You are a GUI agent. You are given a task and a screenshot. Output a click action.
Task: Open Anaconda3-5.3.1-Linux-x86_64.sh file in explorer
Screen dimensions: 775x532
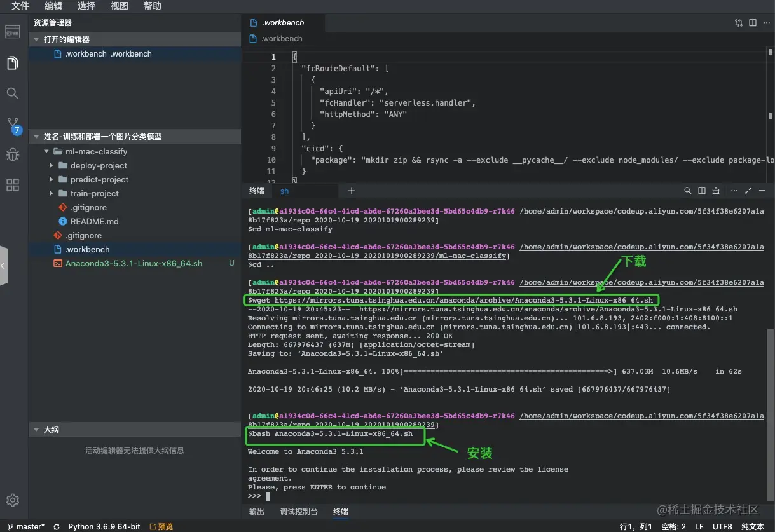pyautogui.click(x=134, y=263)
